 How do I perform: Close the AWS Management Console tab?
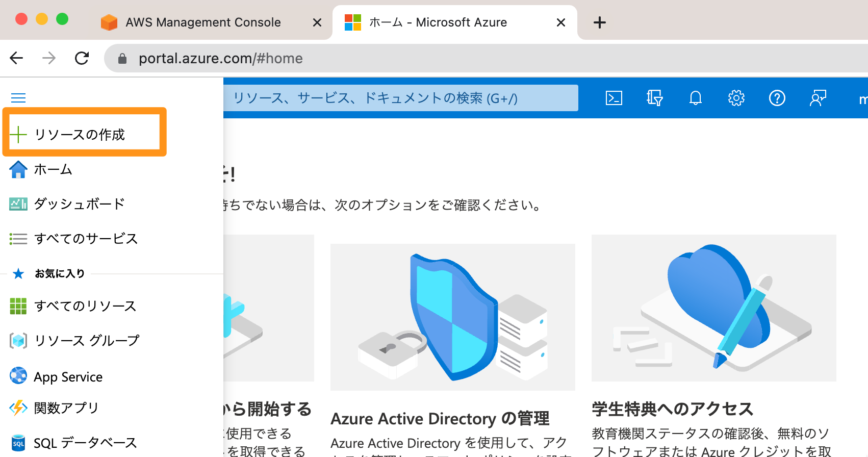tap(317, 22)
